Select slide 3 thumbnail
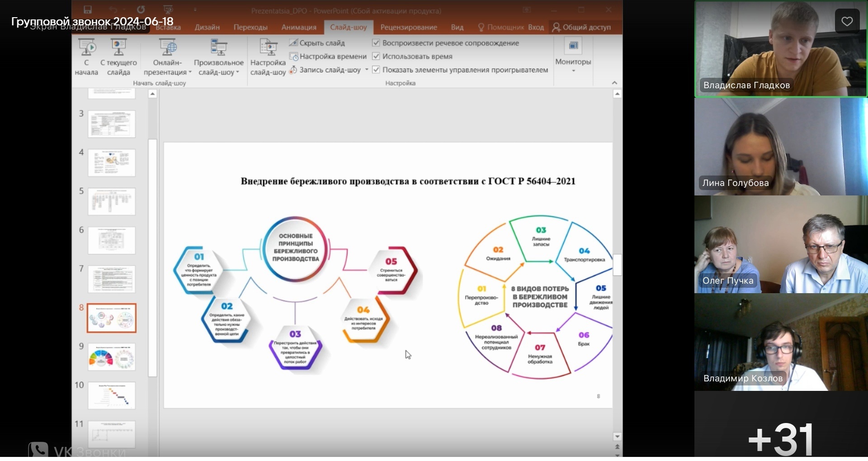 (x=112, y=124)
